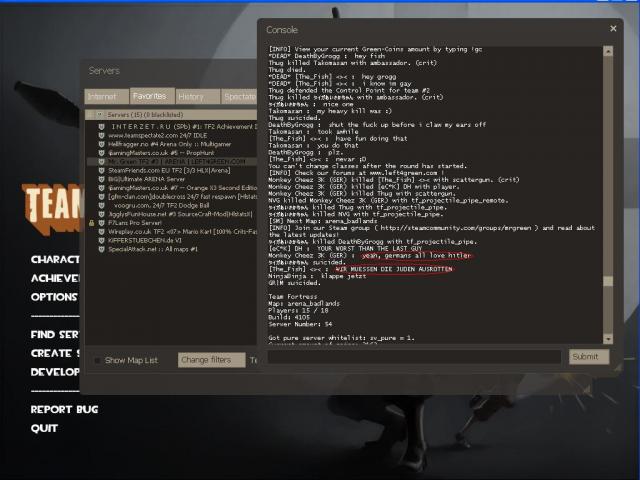640x480 pixels.
Task: Click the shield icon beside KIFFERSTUEBCHEN.de server
Action: 101,241
